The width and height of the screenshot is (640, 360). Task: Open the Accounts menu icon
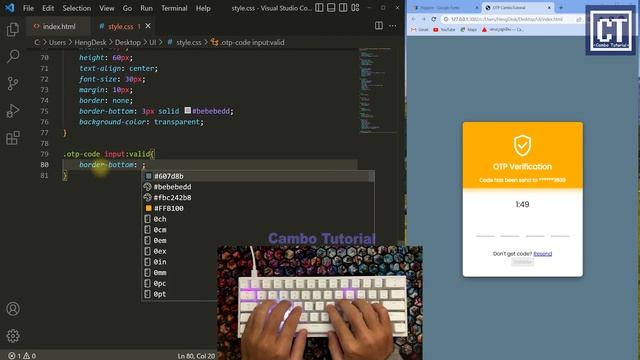click(x=13, y=309)
